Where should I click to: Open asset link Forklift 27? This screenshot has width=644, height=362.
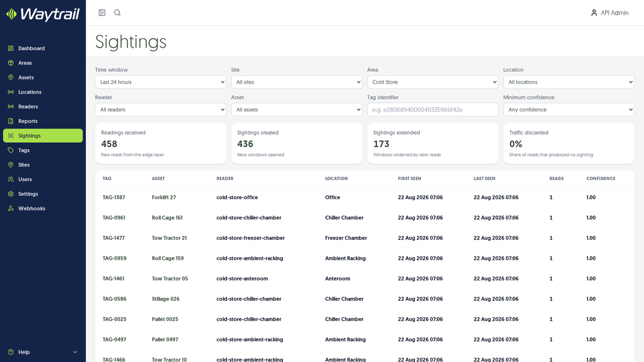point(164,197)
